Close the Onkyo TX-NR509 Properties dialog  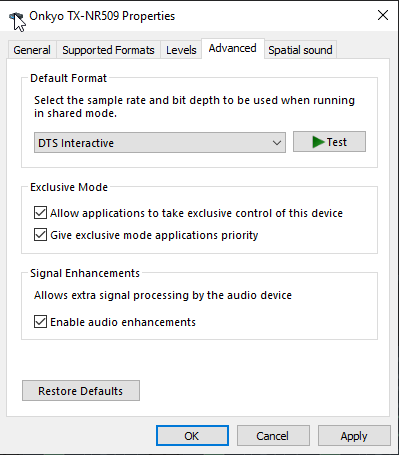pyautogui.click(x=383, y=15)
